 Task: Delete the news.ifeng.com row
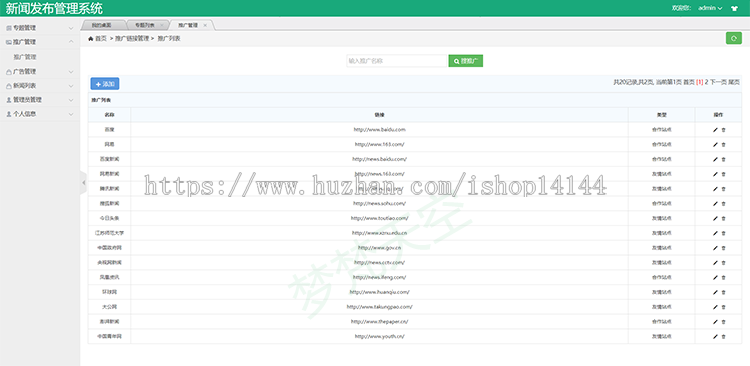tap(723, 277)
